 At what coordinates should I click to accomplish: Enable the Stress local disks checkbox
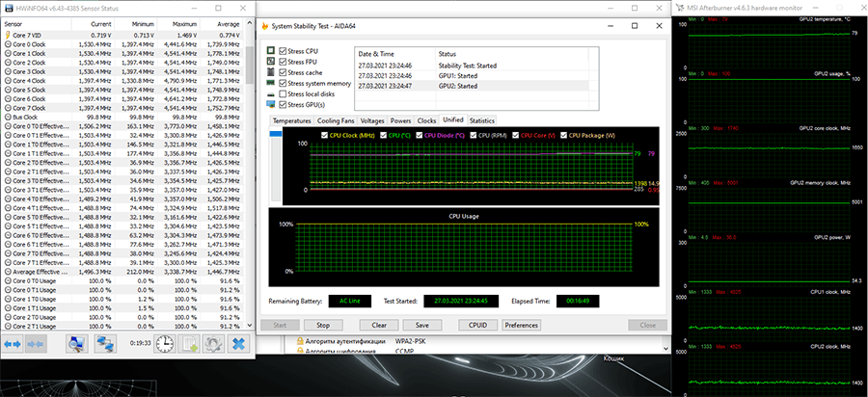tap(283, 94)
